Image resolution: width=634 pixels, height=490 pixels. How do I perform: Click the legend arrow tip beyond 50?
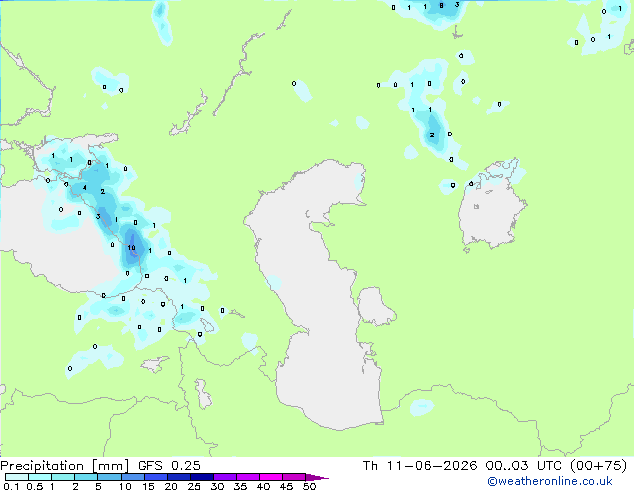317,477
